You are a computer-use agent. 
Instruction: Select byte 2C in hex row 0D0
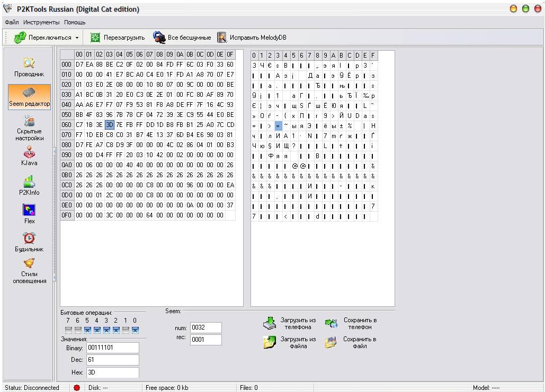point(110,195)
